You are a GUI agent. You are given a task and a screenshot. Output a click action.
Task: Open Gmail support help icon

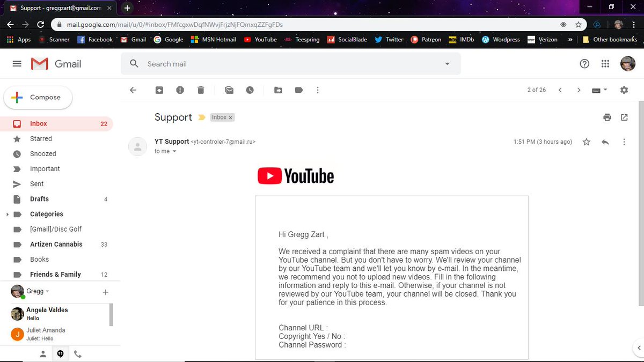tap(584, 64)
